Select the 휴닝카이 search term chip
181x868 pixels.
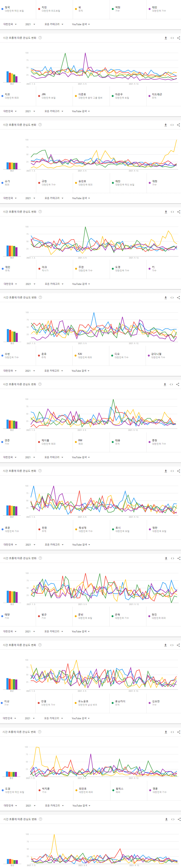point(128,703)
